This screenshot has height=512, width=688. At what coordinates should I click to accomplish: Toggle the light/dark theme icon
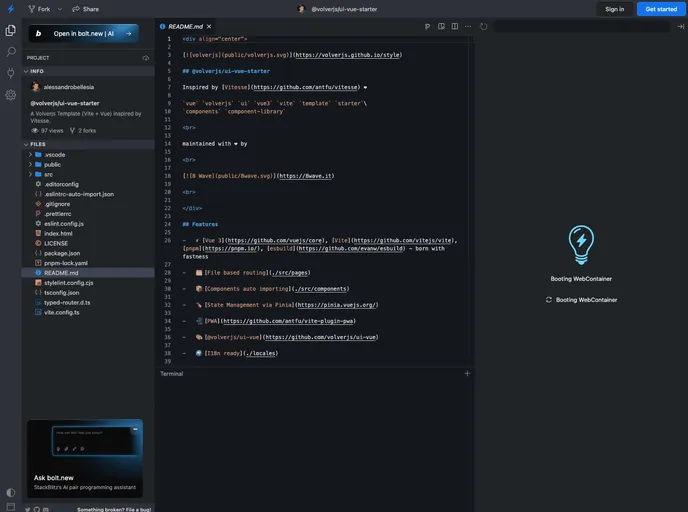[11, 492]
